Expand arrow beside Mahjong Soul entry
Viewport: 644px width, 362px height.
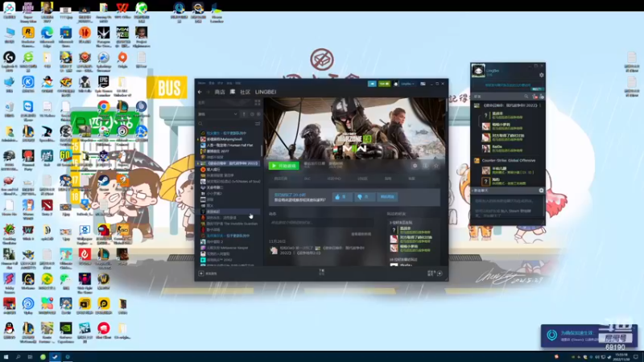tap(198, 139)
